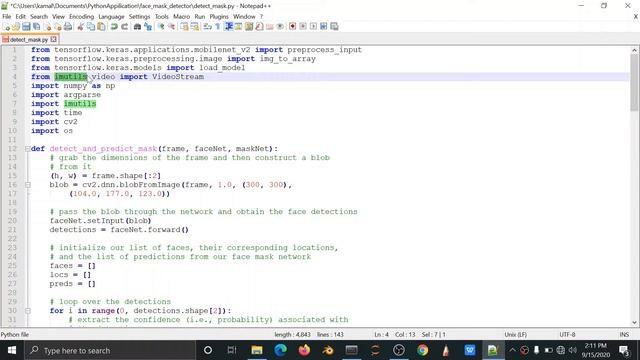The image size is (640, 360).
Task: Click the Zoom In toolbar icon
Action: click(x=161, y=27)
